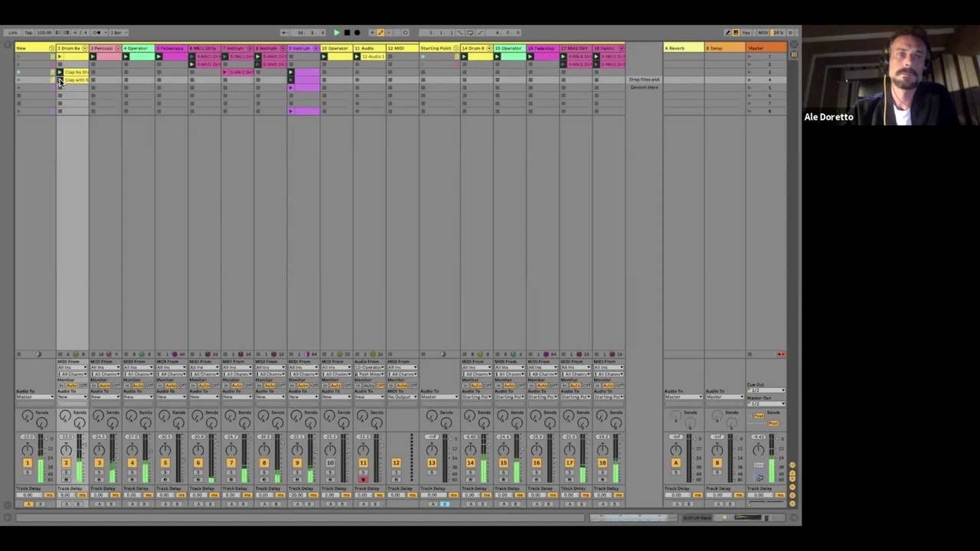Launch scene 8 in the Master track

[x=750, y=111]
